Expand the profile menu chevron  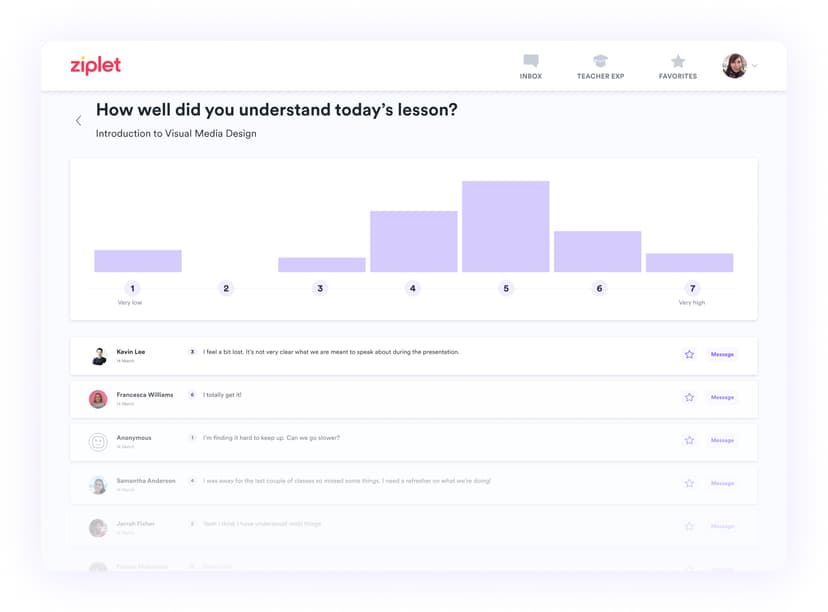pyautogui.click(x=754, y=66)
